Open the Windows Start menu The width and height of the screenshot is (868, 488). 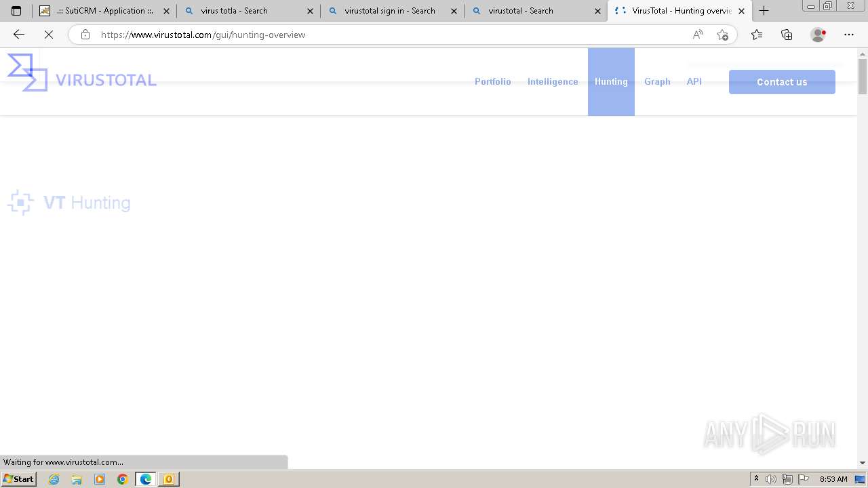[18, 479]
